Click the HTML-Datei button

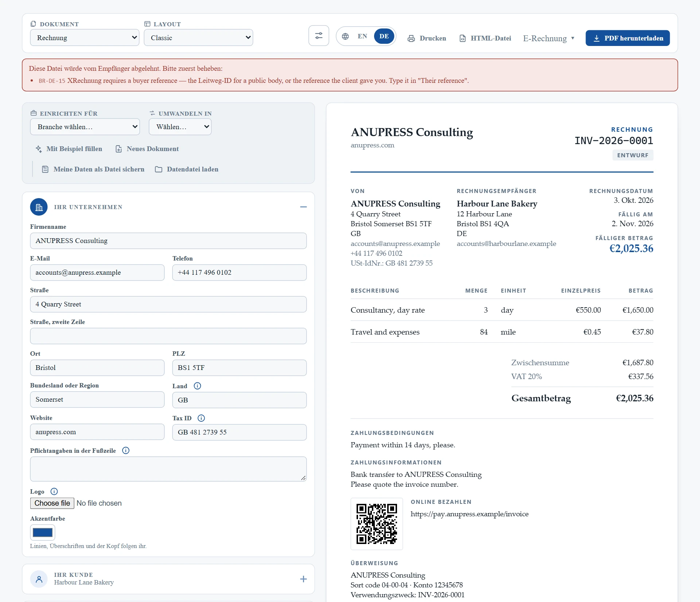485,38
